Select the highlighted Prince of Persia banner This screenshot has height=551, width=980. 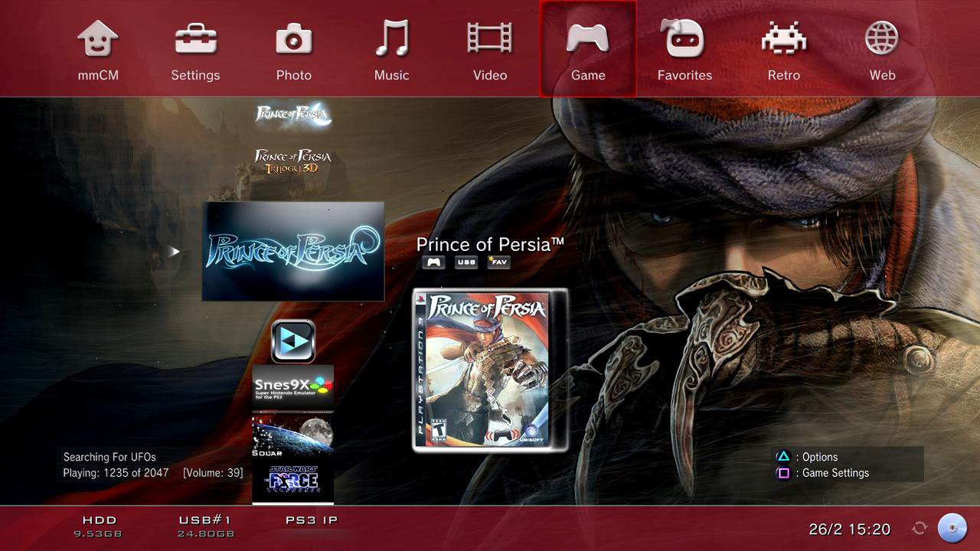[293, 251]
